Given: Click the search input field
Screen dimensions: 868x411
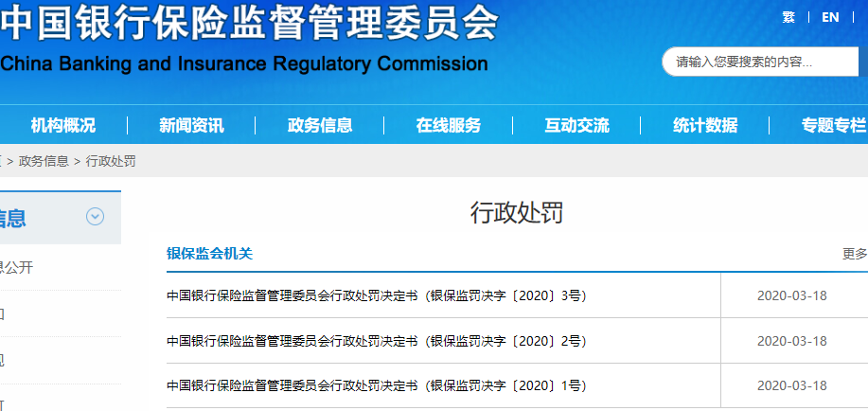Looking at the screenshot, I should pos(761,63).
